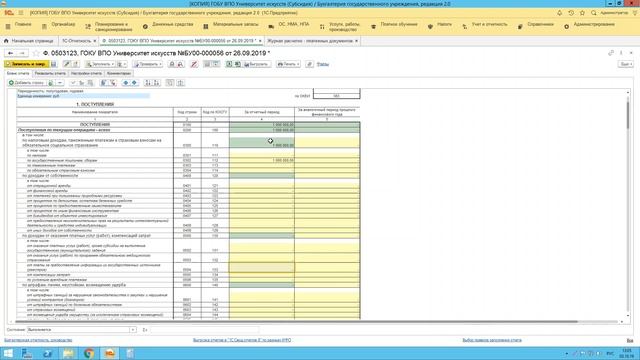
Task: Click the sort descending icon
Action: coord(156,83)
